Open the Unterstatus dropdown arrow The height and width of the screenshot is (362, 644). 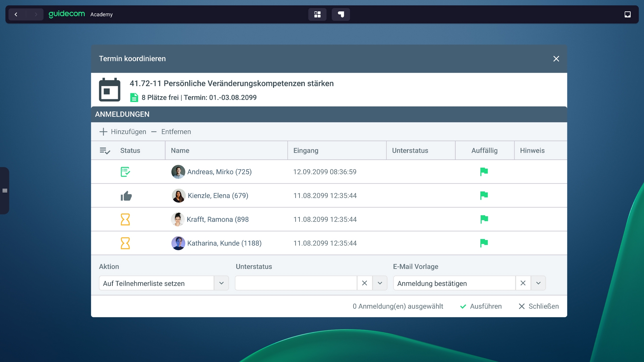(380, 283)
